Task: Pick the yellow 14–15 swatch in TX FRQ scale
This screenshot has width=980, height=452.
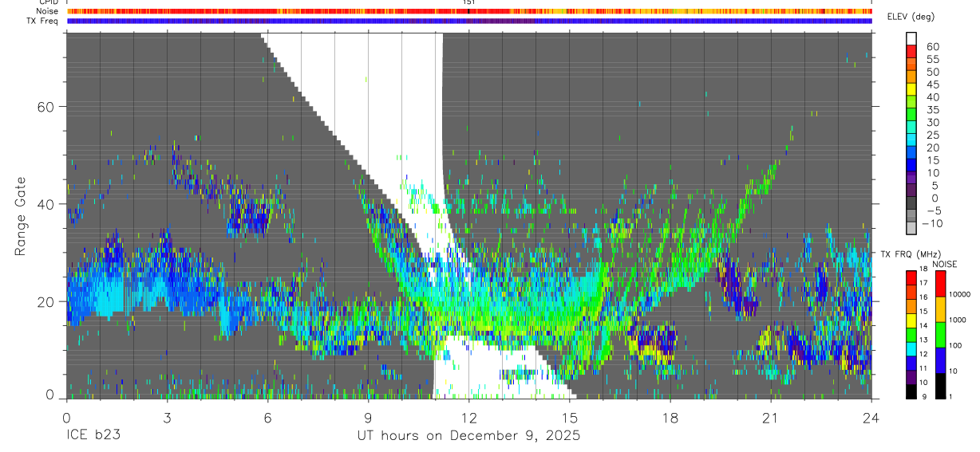Action: (x=911, y=320)
